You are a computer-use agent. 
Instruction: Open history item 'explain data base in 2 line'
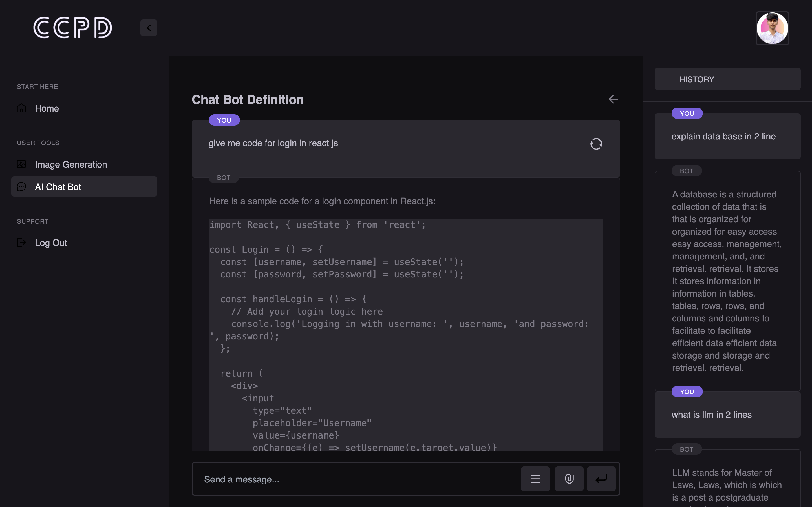click(x=723, y=137)
